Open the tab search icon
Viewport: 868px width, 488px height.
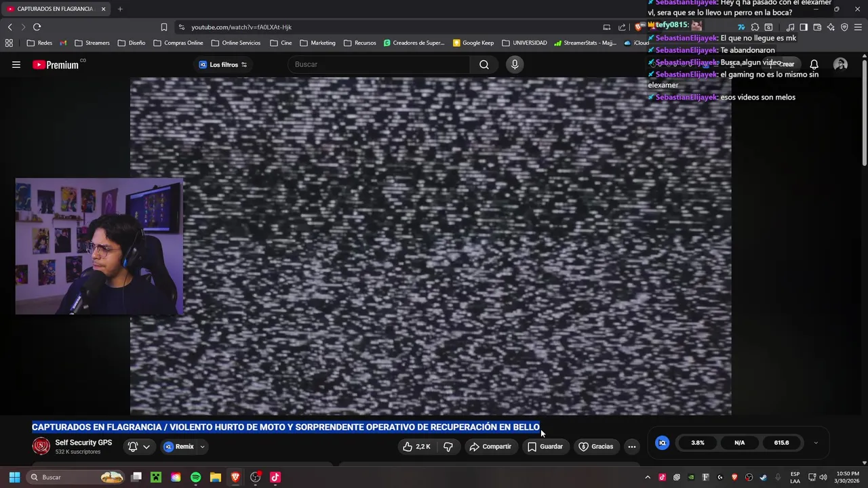coord(768,27)
